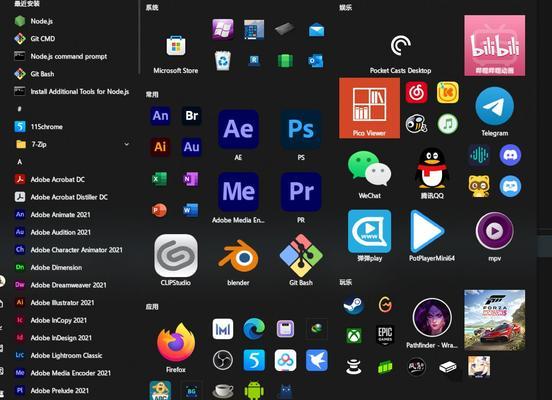552x400 pixels.
Task: Open the Recycle Bin small tile
Action: [222, 61]
